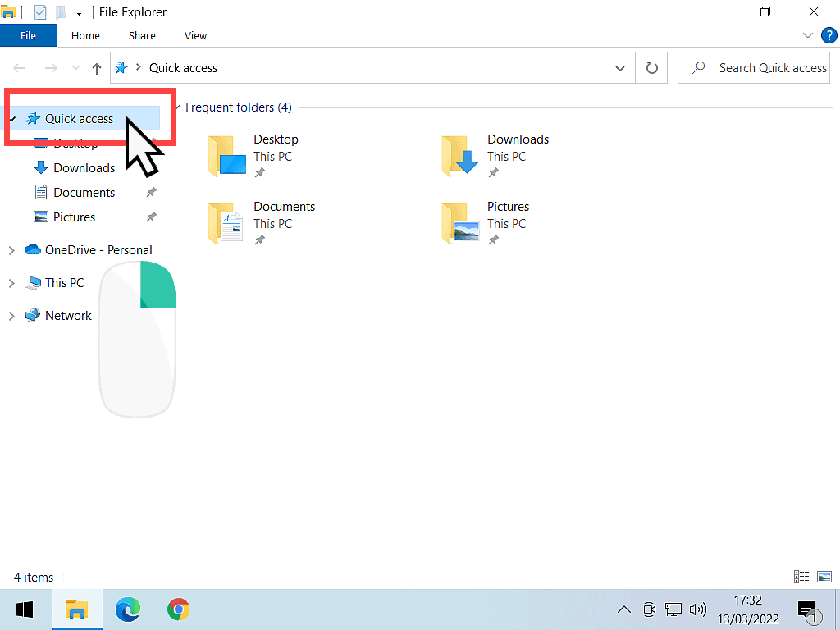Click the Up one level button
The width and height of the screenshot is (840, 630).
[96, 67]
